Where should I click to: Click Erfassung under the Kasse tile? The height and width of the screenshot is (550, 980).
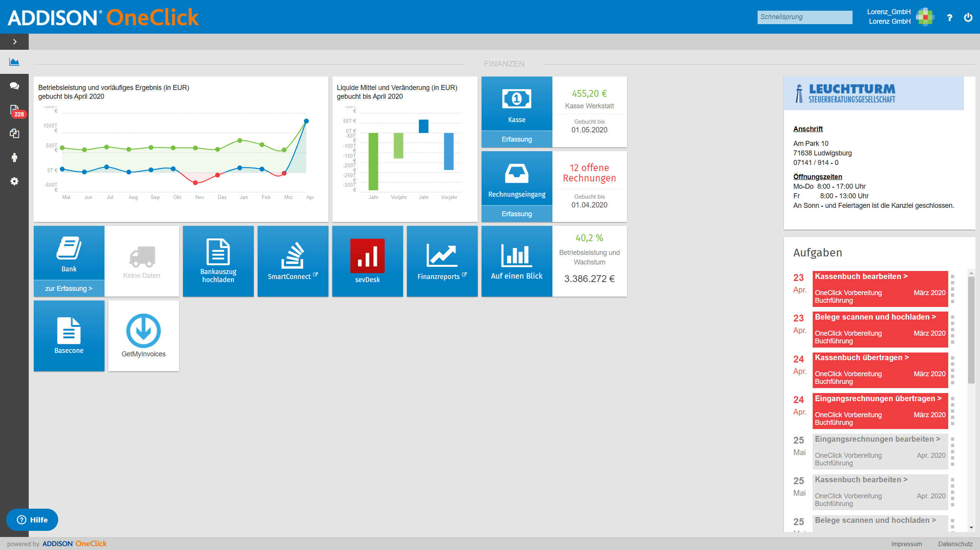click(517, 139)
